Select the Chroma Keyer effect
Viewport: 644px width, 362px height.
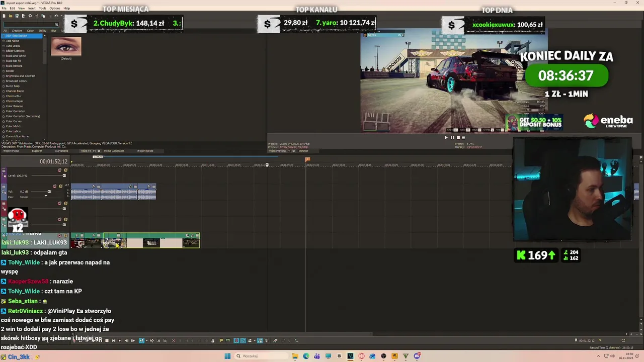pos(15,101)
